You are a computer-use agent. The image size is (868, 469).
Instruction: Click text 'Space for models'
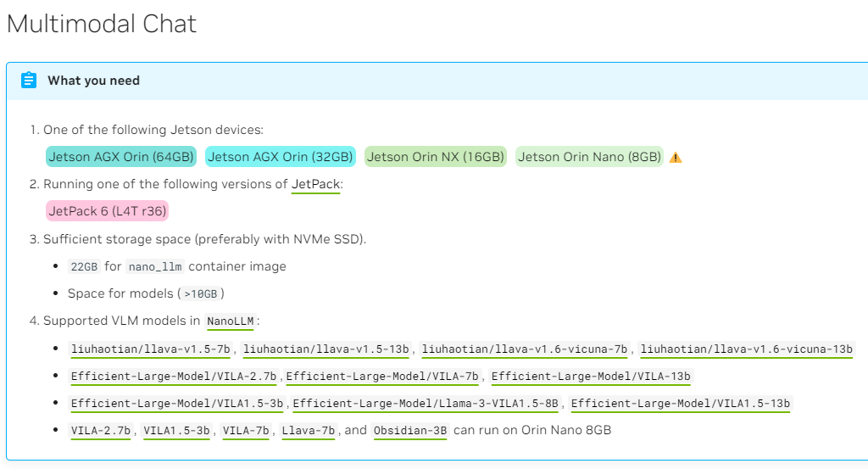[x=120, y=293]
